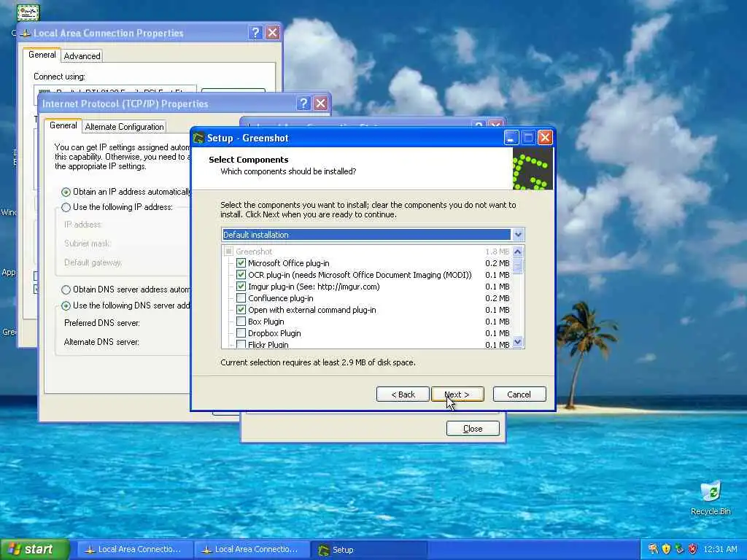747x560 pixels.
Task: Click the red shield tray icon
Action: [693, 549]
